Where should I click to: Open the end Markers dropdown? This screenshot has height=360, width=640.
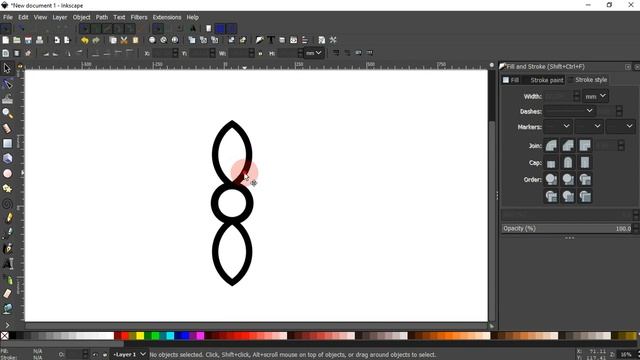click(x=620, y=127)
